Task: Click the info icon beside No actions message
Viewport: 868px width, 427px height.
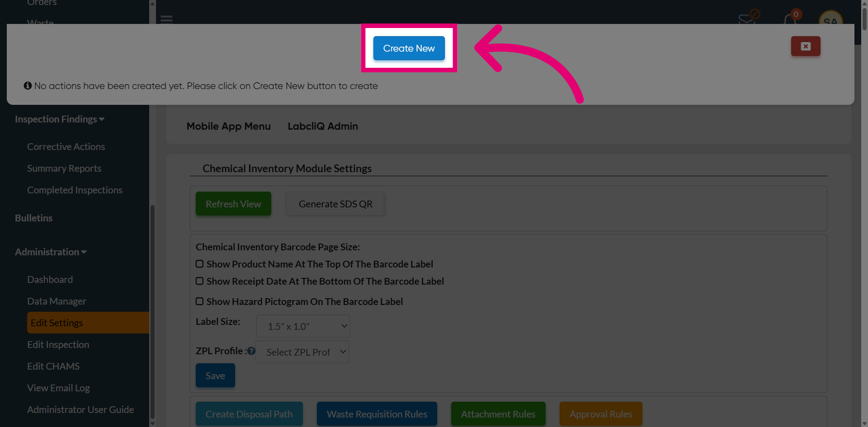Action: (x=28, y=85)
